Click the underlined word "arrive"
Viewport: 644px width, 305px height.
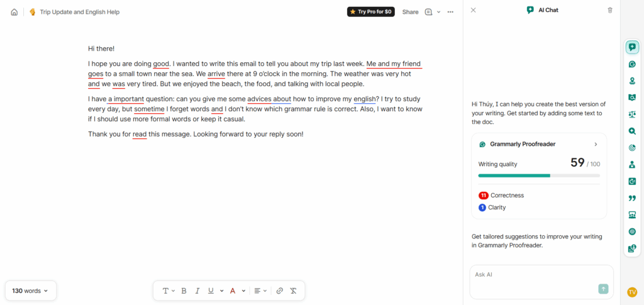pyautogui.click(x=216, y=74)
